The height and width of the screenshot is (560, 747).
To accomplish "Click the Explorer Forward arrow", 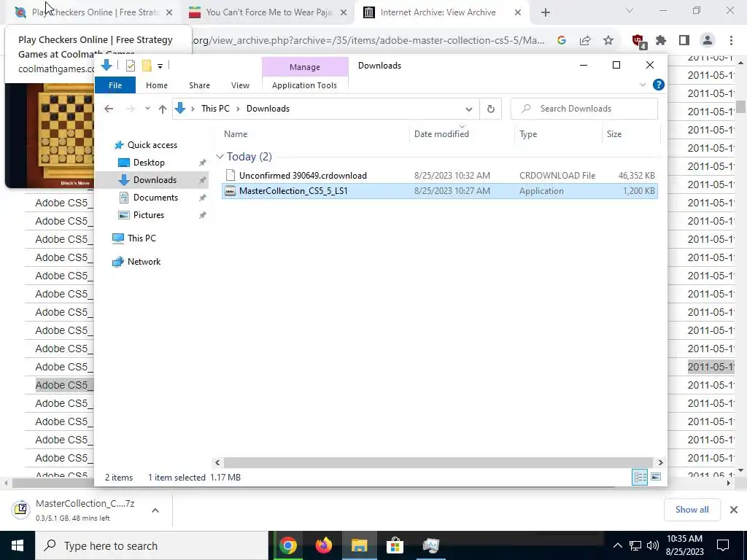I will (x=131, y=109).
